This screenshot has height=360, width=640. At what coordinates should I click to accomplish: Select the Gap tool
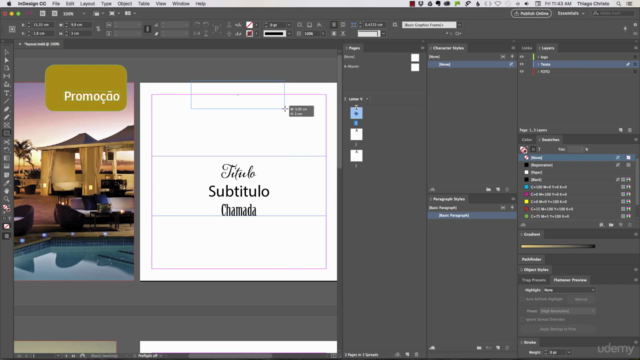click(x=7, y=76)
